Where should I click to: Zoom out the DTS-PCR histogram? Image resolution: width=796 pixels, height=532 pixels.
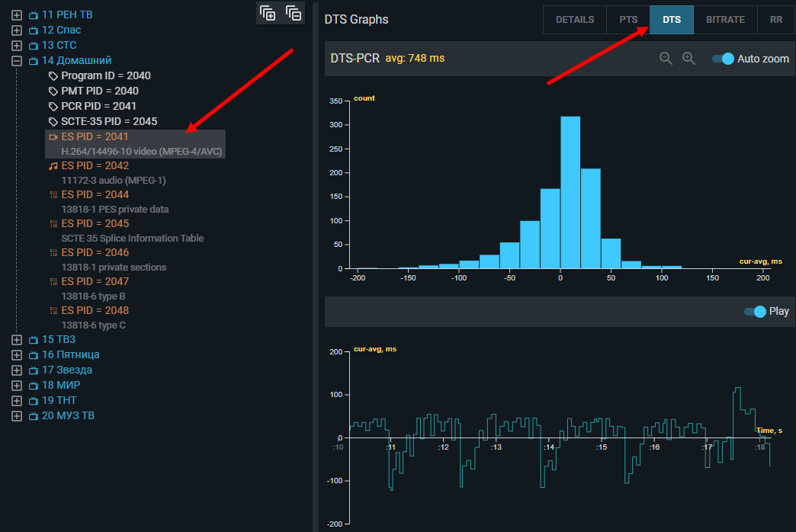(x=666, y=59)
